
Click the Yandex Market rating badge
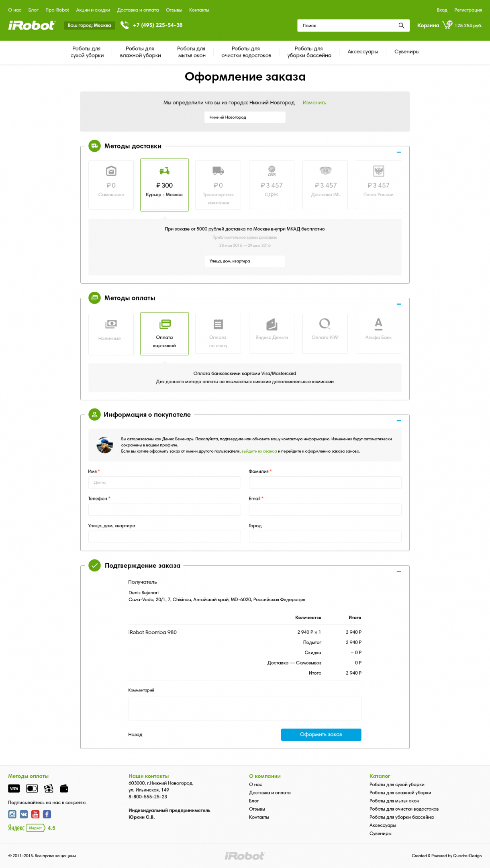(32, 828)
